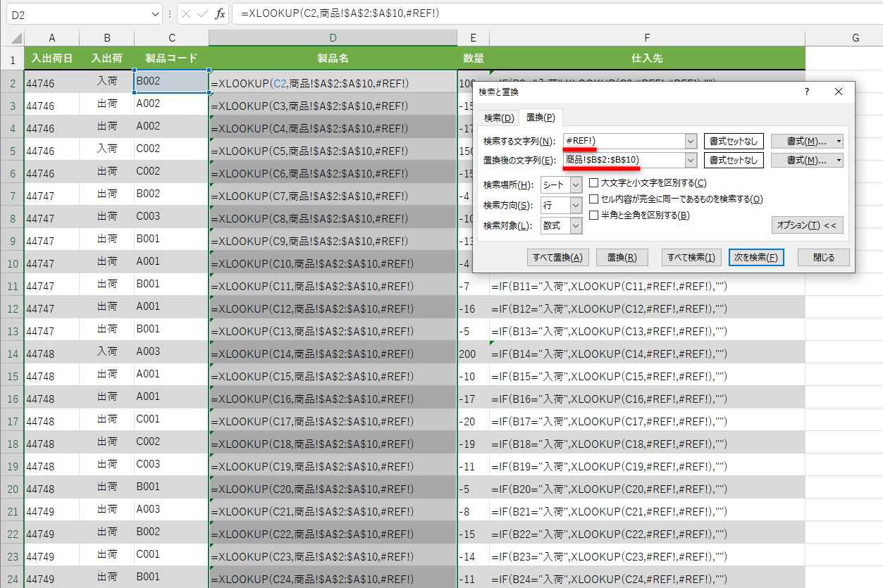Image resolution: width=883 pixels, height=588 pixels.
Task: Click cell F24 with IF(B24 formula
Action: tap(647, 579)
